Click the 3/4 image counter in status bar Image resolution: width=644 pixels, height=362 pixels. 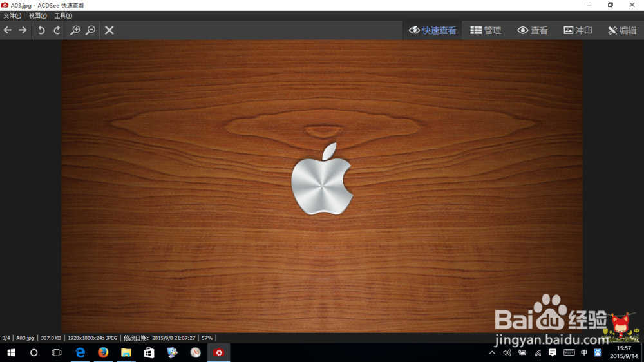tap(6, 338)
